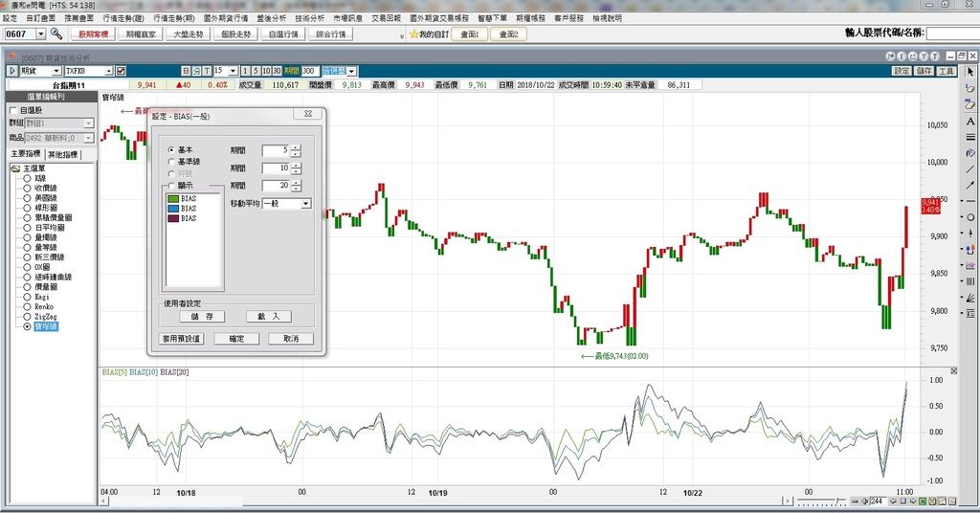Open the 盤後分析 menu
This screenshot has width=980, height=513.
pos(271,18)
